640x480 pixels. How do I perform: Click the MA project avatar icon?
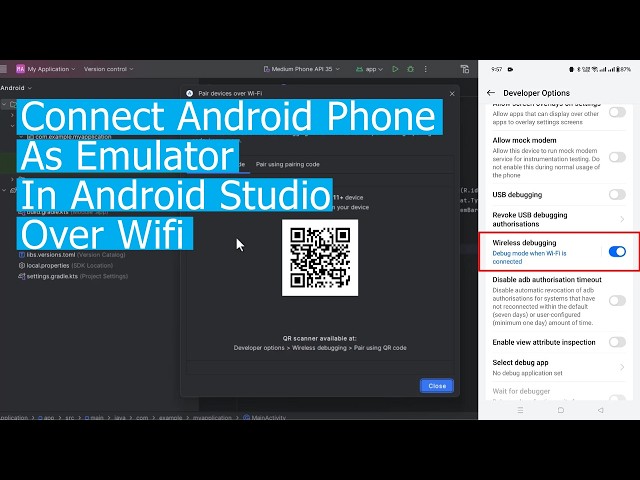pos(20,69)
